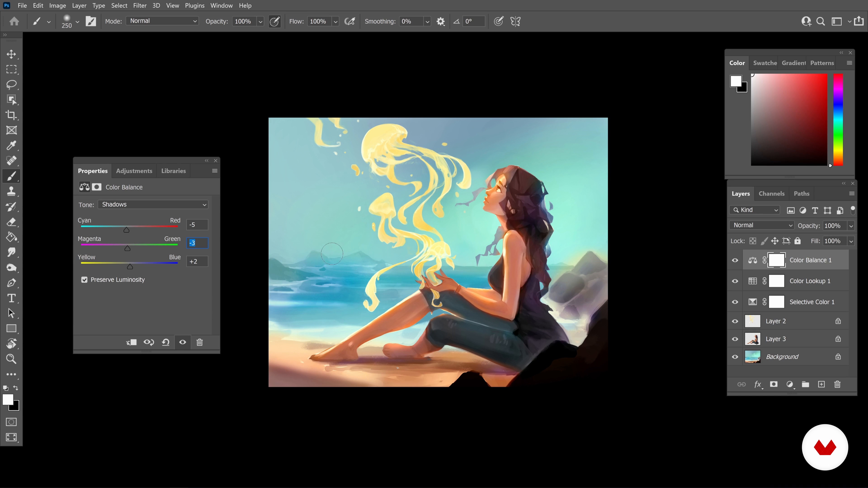
Task: Select the Color Lookup 1 layer
Action: [810, 281]
